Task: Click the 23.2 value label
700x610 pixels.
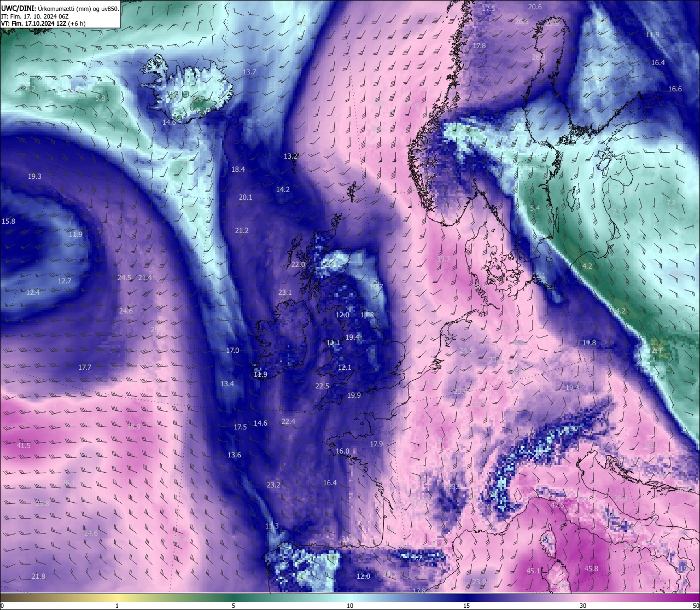Action: point(273,485)
